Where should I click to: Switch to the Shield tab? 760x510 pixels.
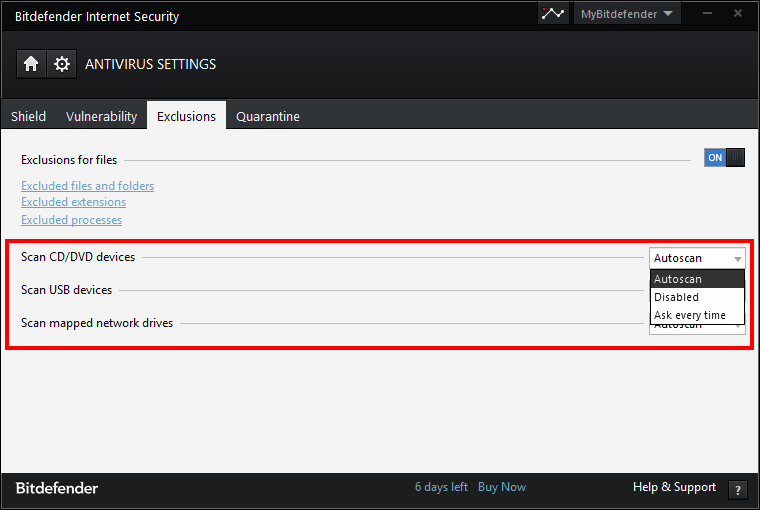click(x=28, y=116)
